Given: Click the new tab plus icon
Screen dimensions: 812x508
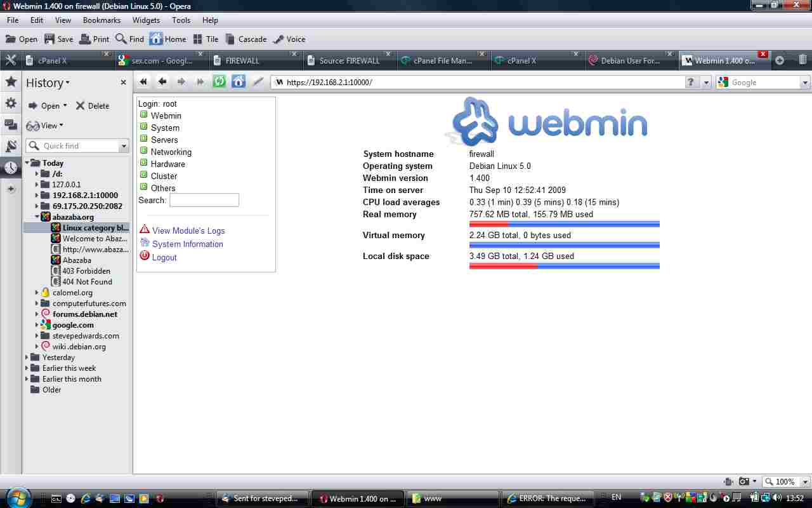Looking at the screenshot, I should [x=780, y=60].
